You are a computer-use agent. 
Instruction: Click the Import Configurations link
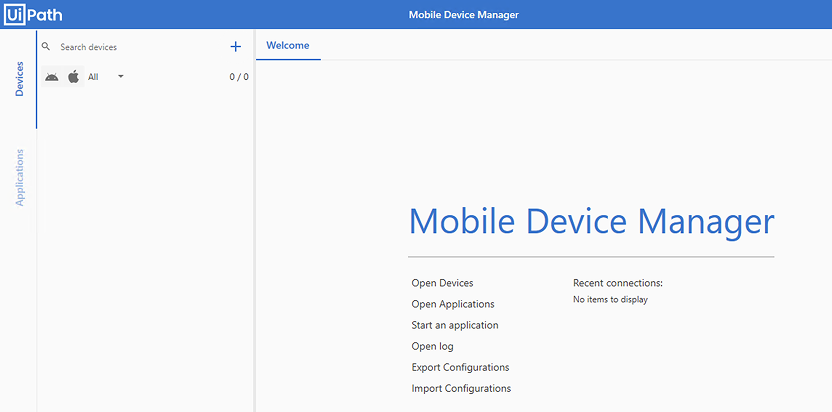click(x=461, y=389)
